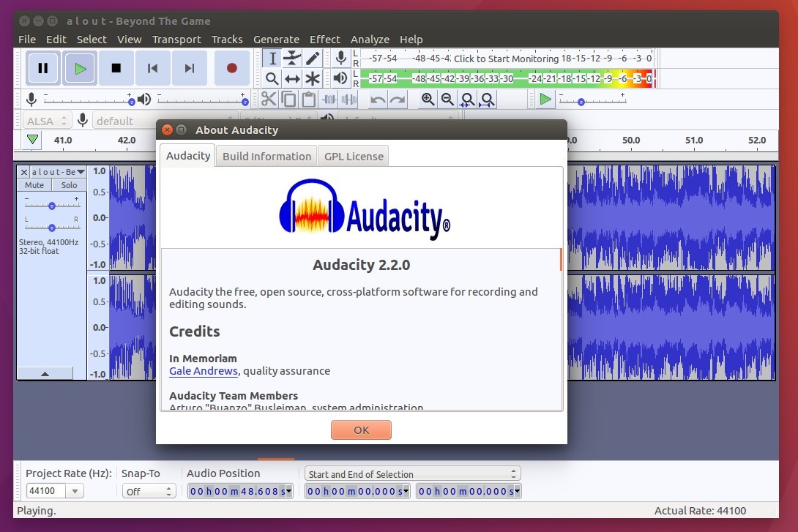The height and width of the screenshot is (532, 798).
Task: Switch to Build Information tab
Action: (x=266, y=156)
